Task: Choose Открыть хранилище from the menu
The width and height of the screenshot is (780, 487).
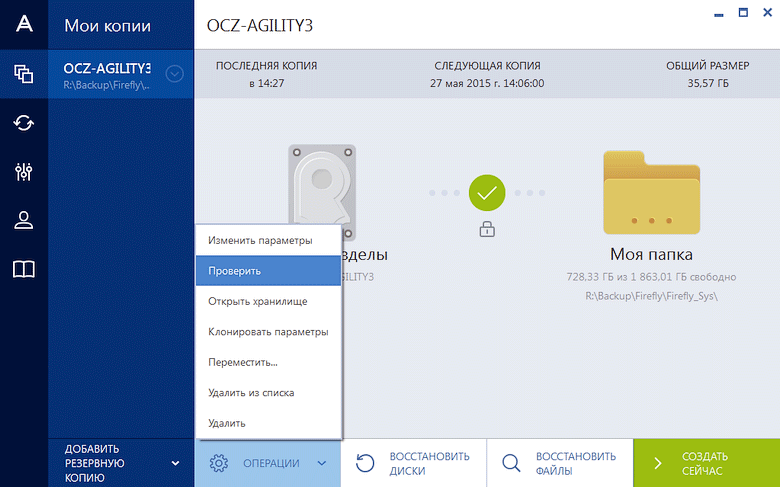Action: coord(268,301)
